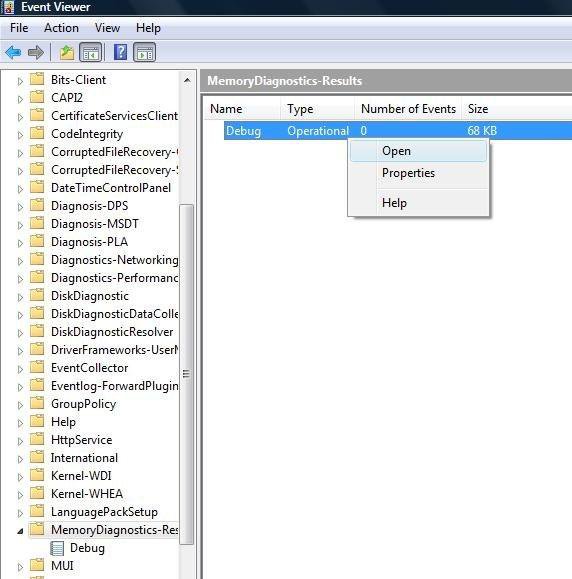
Task: Click the Forward arrow toolbar icon
Action: [x=35, y=52]
